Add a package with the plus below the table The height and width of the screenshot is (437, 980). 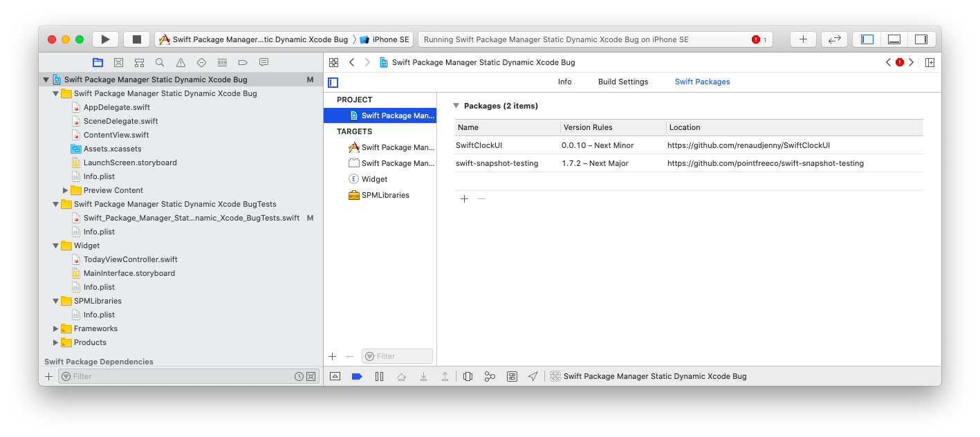pyautogui.click(x=464, y=199)
